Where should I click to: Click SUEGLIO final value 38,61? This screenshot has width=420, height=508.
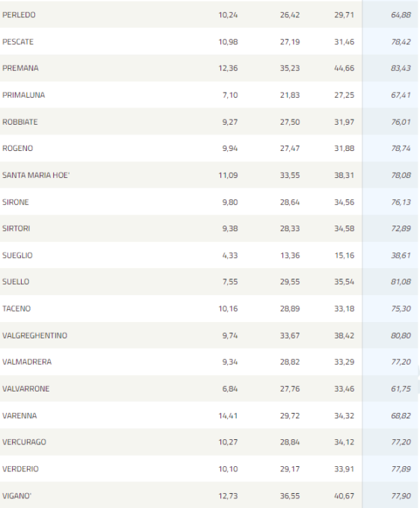[401, 255]
